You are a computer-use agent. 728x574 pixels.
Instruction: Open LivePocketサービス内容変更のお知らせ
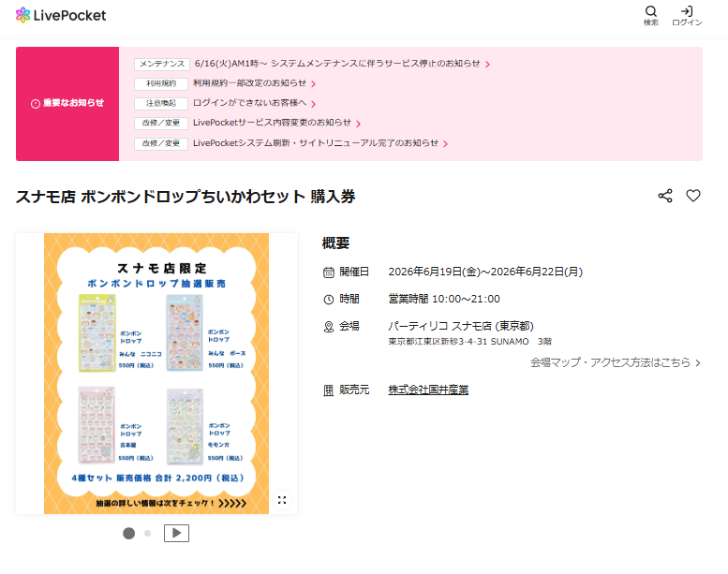(x=272, y=123)
